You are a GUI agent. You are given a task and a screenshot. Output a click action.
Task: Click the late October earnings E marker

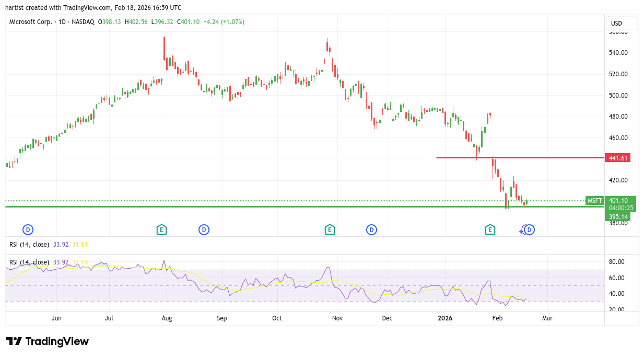329,229
